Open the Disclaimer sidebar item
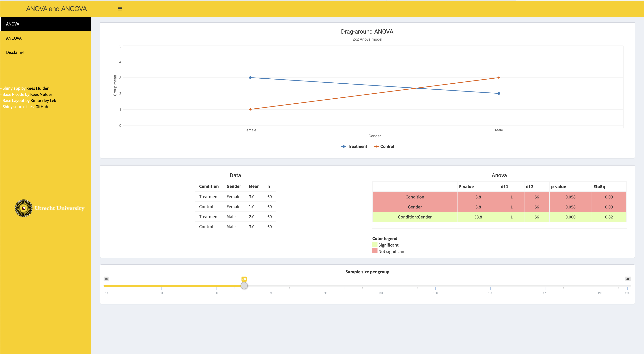Screen dimensions: 644x354 [46, 52]
